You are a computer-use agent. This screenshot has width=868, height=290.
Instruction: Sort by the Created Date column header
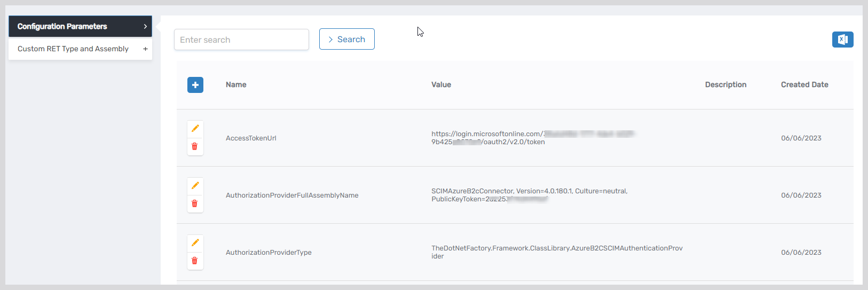coord(804,84)
